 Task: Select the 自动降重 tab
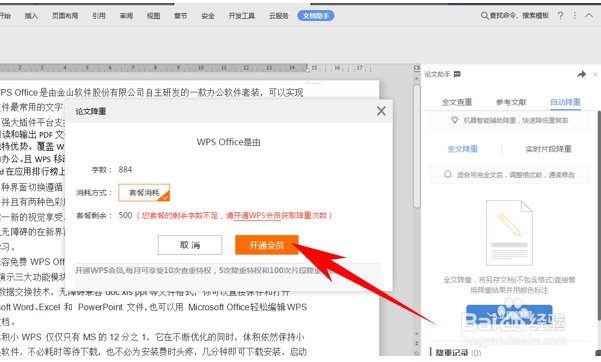click(x=565, y=102)
